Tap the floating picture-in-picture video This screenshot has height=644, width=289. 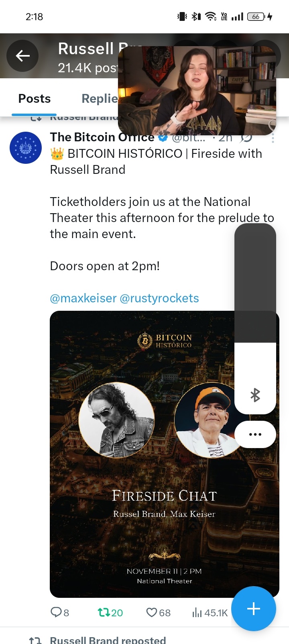(197, 91)
